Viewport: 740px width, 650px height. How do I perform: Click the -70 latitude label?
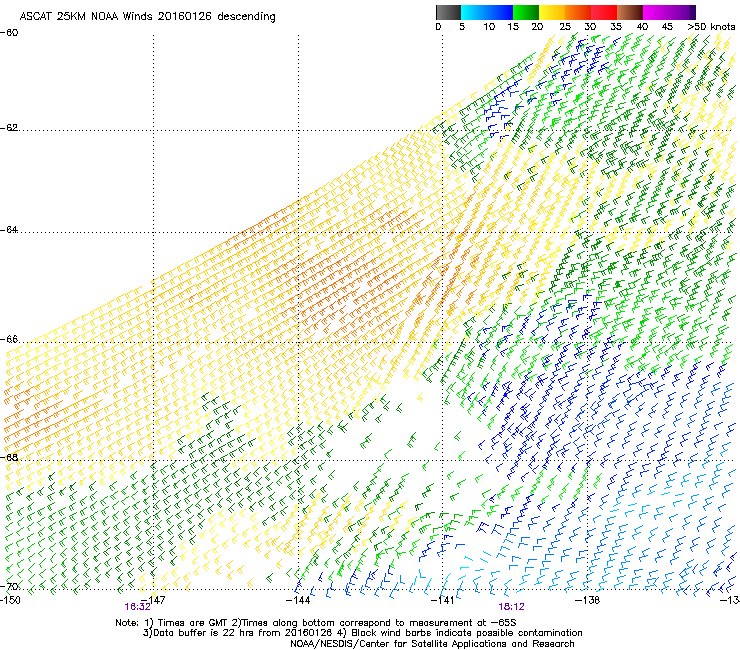click(9, 587)
